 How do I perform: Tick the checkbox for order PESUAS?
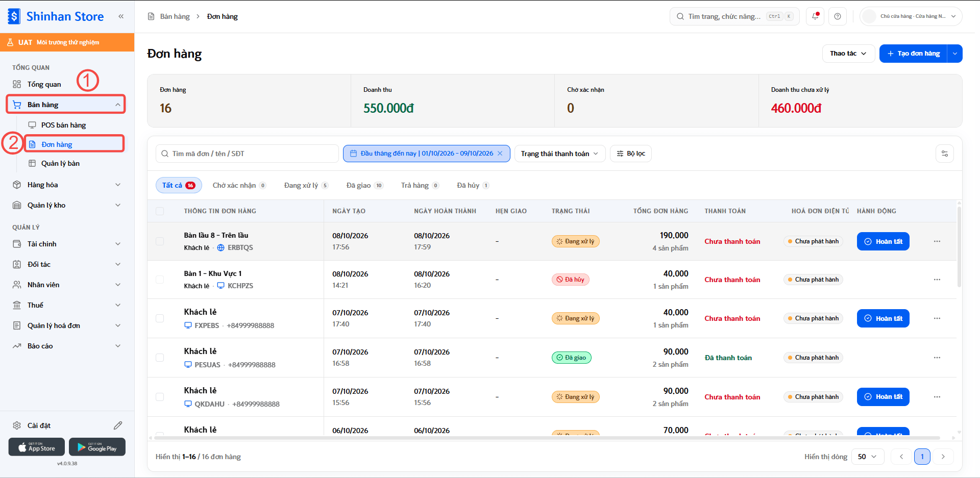pyautogui.click(x=160, y=358)
